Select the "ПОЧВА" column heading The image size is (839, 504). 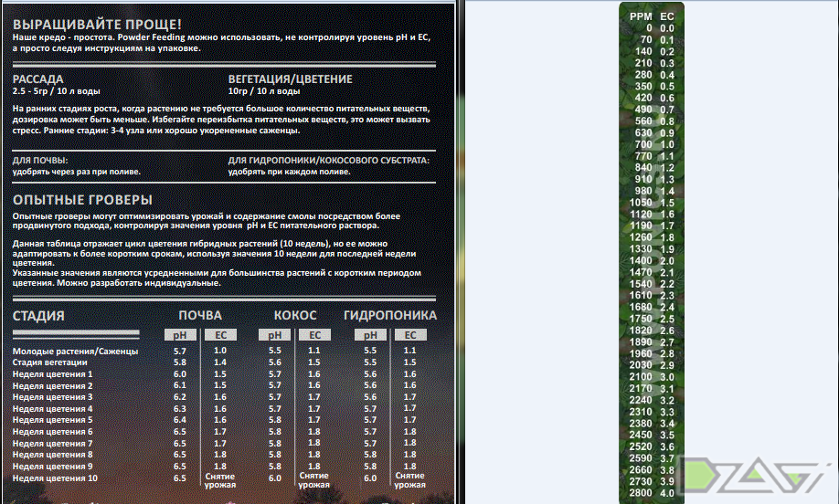pyautogui.click(x=200, y=315)
